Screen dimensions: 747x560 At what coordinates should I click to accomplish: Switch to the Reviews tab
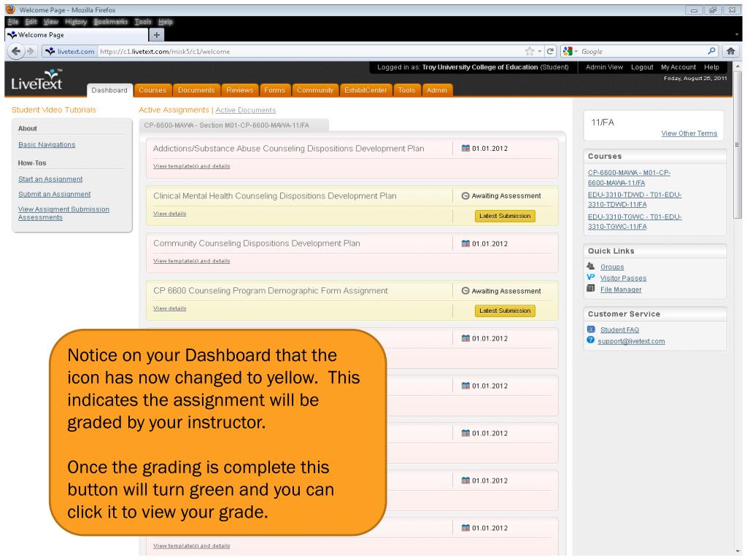(x=239, y=90)
